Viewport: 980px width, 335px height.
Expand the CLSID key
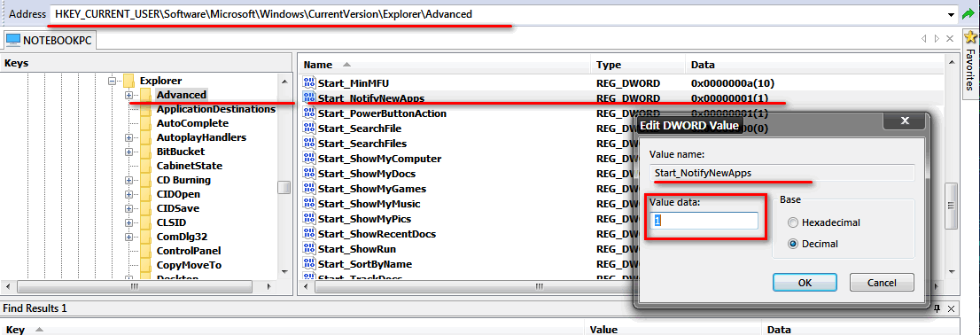point(128,222)
